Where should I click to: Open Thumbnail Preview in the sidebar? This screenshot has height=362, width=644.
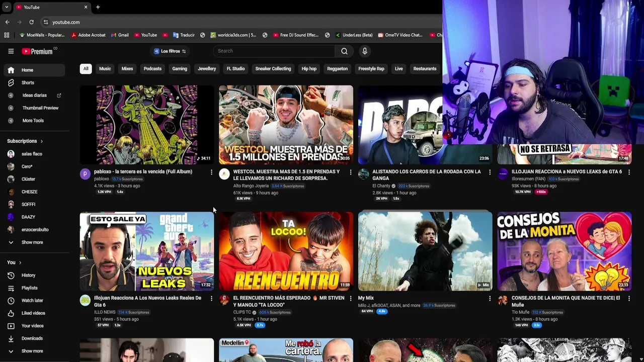click(x=33, y=108)
